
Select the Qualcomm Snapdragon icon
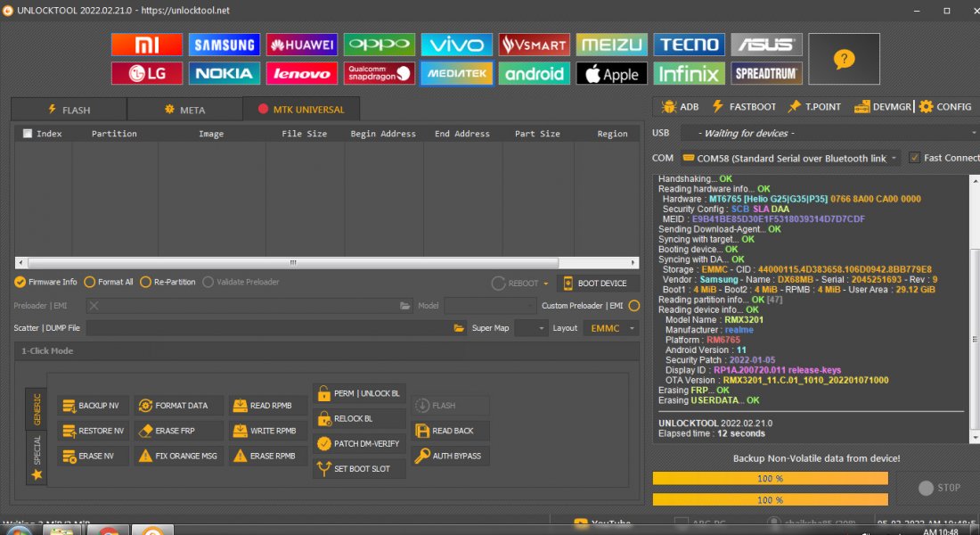380,73
